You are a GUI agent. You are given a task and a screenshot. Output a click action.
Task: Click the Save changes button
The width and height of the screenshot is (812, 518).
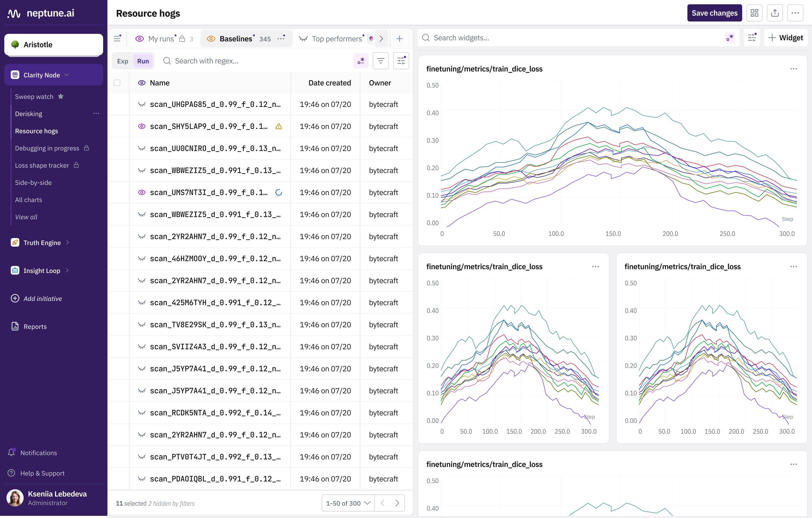pyautogui.click(x=714, y=13)
